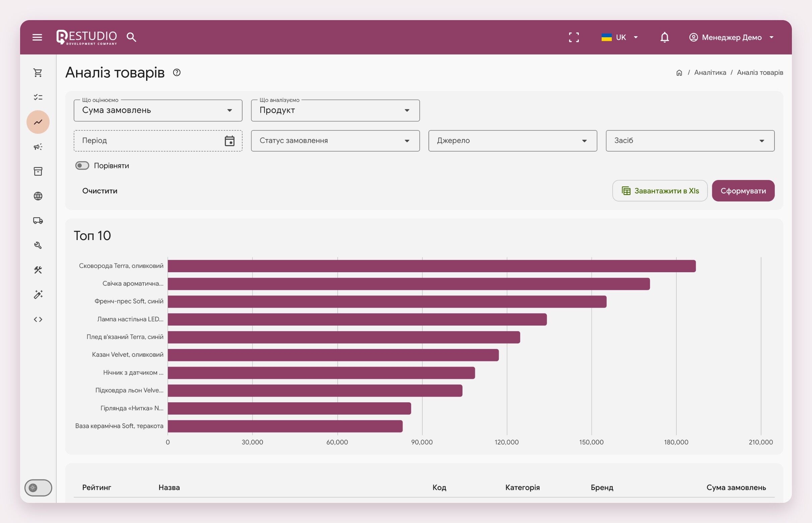Click the Період input field
812x523 pixels.
(x=158, y=140)
